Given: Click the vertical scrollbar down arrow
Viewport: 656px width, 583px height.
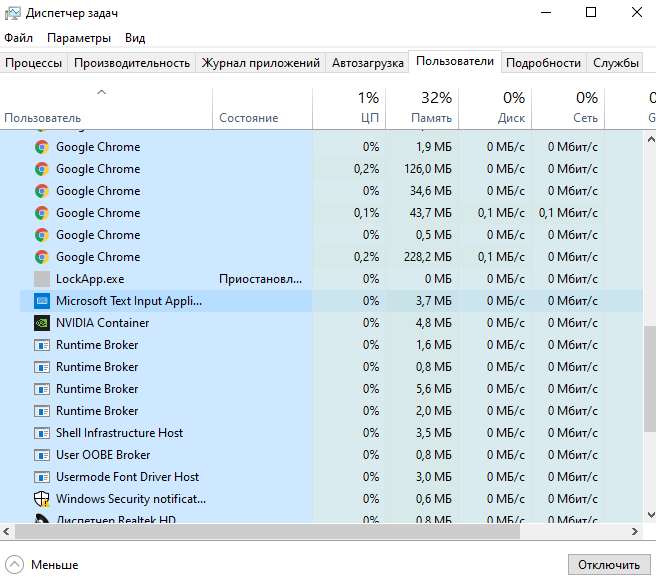Looking at the screenshot, I should (650, 514).
